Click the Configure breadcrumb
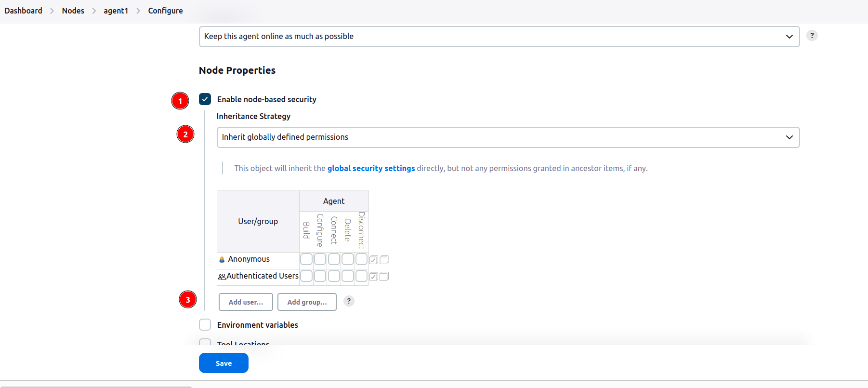This screenshot has height=388, width=868. click(x=166, y=11)
